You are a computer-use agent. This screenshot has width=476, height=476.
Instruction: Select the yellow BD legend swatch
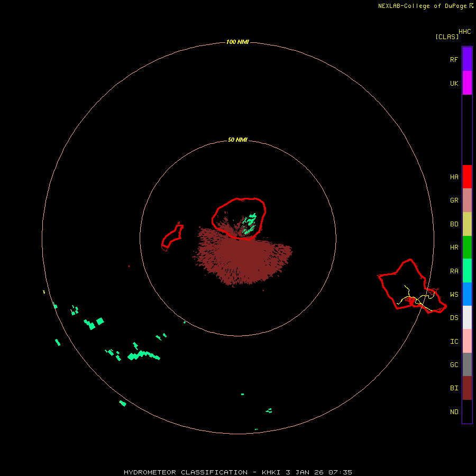click(467, 224)
